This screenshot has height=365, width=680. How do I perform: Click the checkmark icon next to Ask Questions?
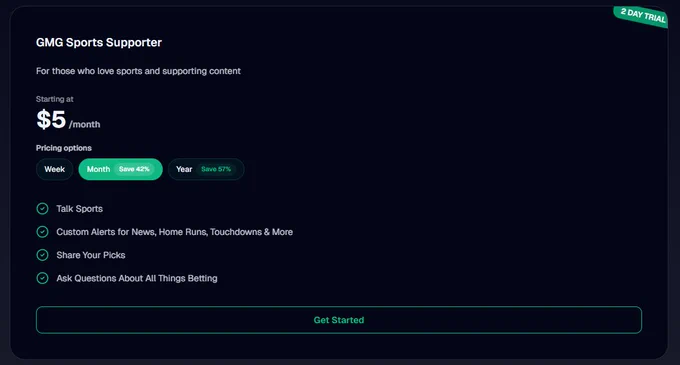pyautogui.click(x=42, y=278)
